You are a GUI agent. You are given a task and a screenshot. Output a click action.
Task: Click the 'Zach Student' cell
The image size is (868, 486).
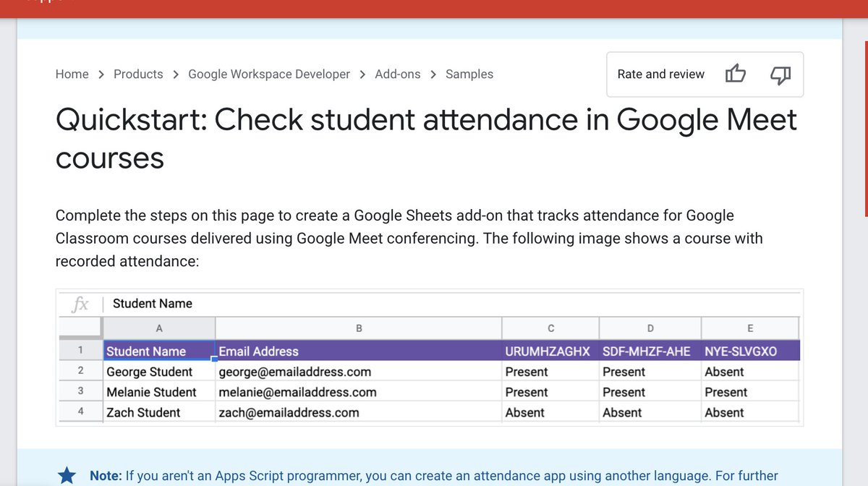[159, 412]
